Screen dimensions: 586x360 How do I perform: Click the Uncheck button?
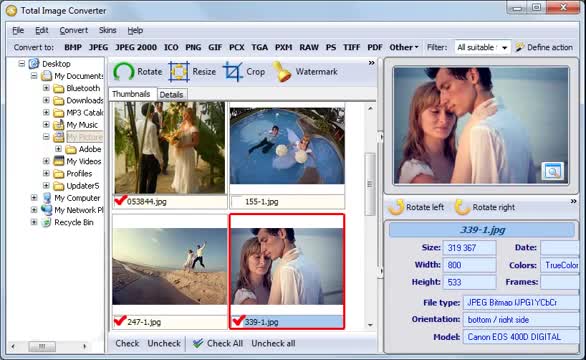click(x=164, y=343)
